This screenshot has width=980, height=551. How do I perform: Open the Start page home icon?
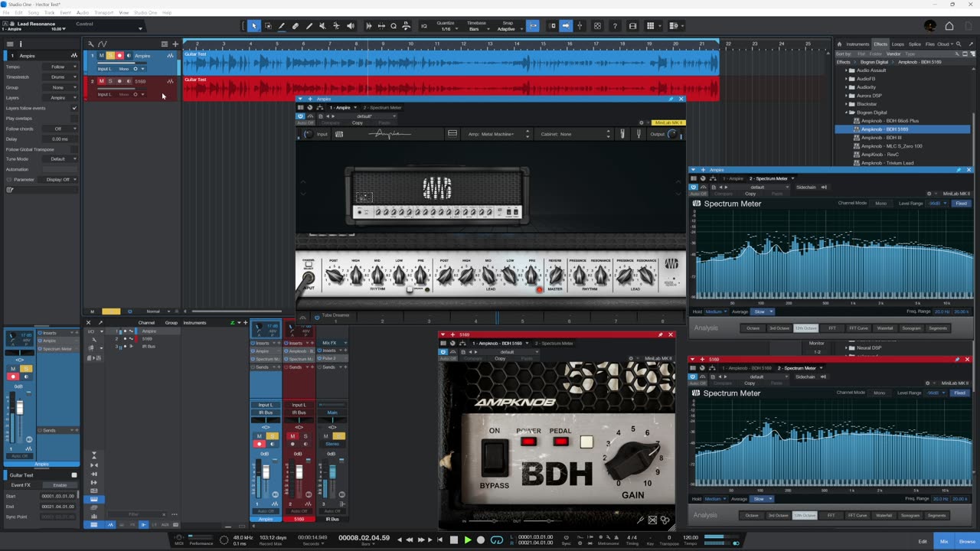[x=949, y=26]
